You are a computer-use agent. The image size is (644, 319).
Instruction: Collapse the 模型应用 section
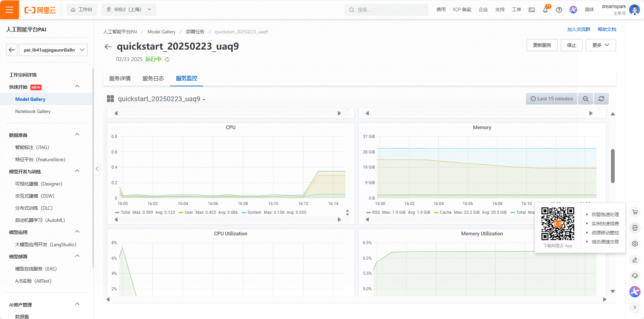[77, 232]
